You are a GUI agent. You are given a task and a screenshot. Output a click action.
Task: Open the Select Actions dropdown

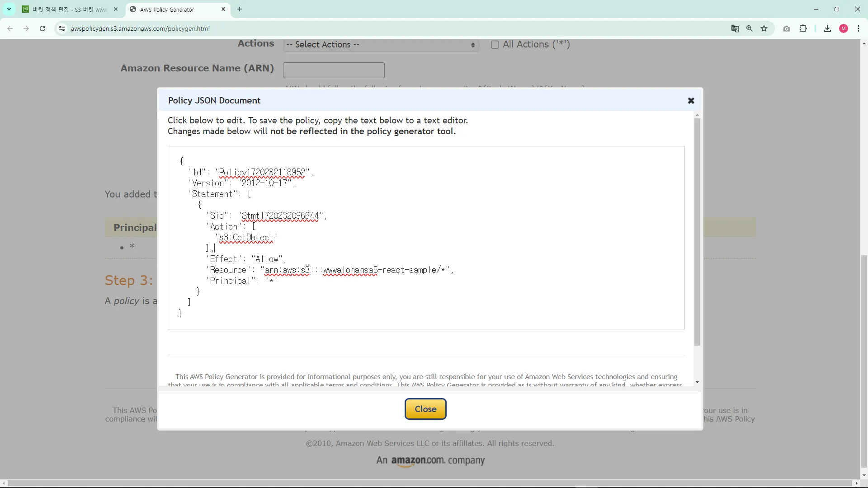click(x=381, y=45)
